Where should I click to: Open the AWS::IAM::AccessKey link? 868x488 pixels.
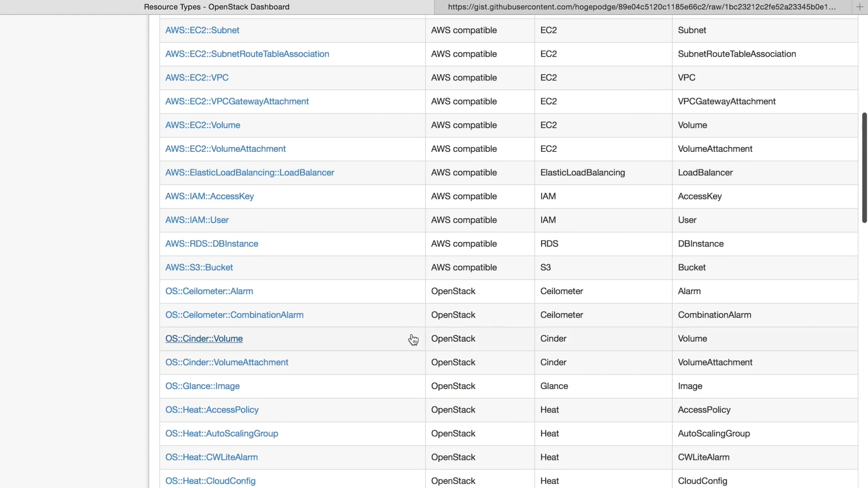209,196
